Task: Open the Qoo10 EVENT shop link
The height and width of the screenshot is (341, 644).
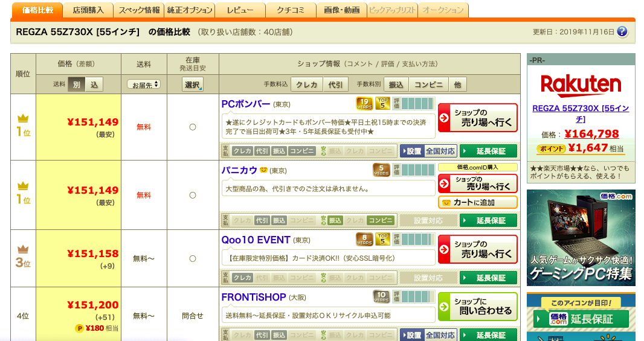Action: tap(256, 240)
